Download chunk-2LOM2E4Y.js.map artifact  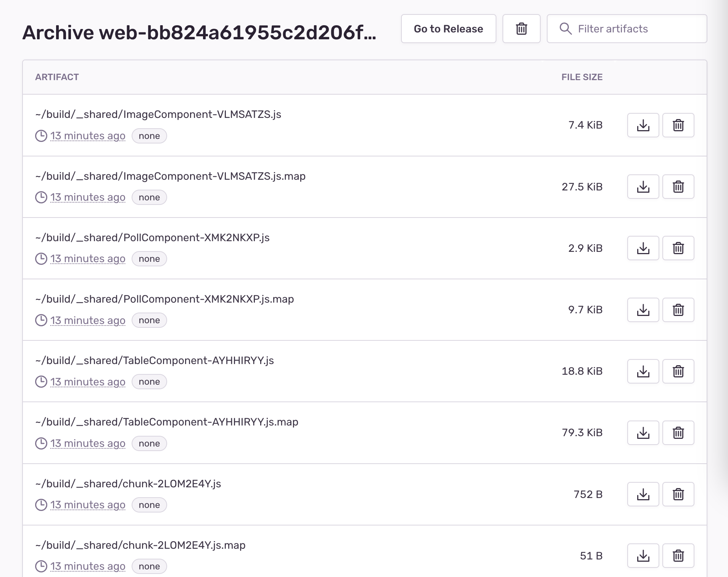643,556
